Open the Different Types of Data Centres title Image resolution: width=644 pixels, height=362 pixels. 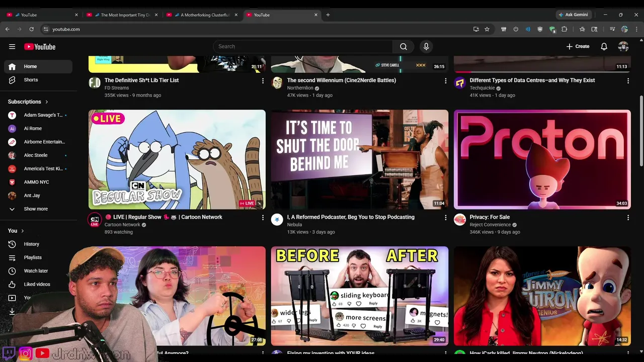point(532,80)
